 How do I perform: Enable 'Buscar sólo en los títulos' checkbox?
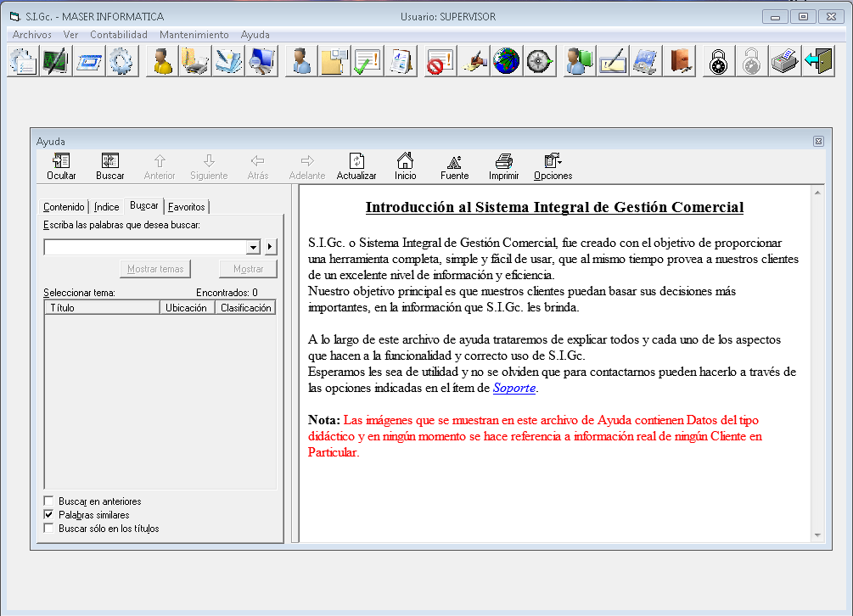tap(48, 528)
